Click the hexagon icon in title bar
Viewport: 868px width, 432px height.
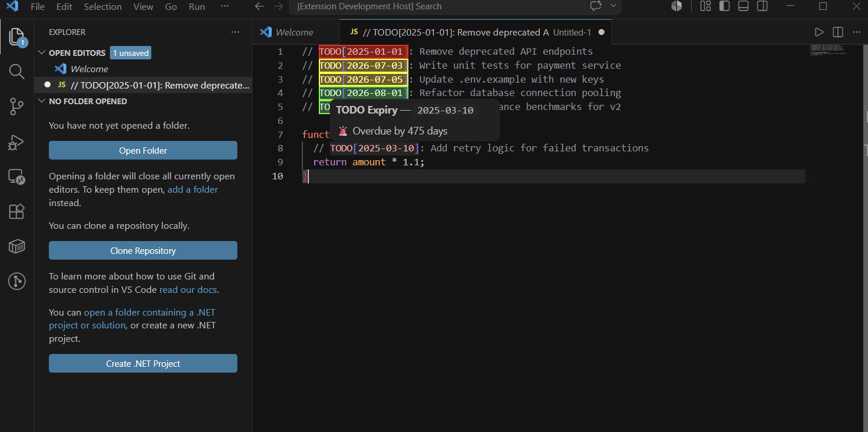pyautogui.click(x=676, y=6)
